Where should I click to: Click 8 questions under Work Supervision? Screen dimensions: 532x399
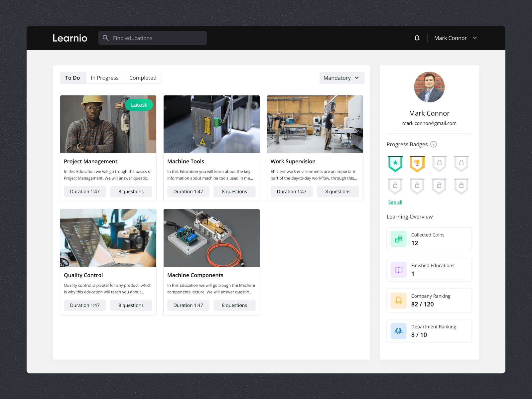338,192
